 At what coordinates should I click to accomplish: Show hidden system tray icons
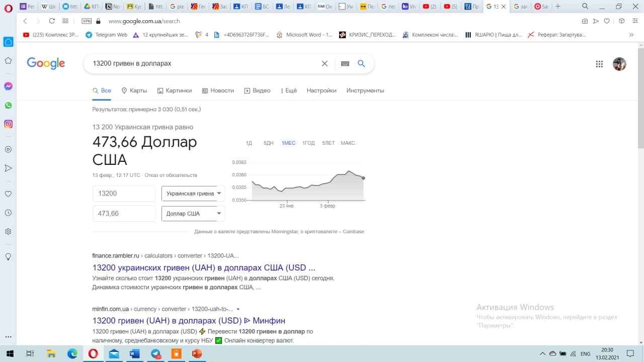coord(542,354)
